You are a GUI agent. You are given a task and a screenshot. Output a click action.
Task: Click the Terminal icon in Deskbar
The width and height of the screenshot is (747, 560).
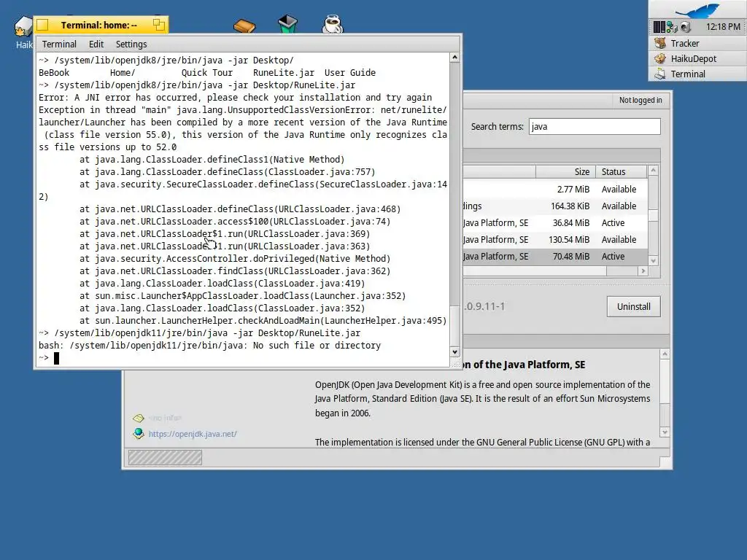pos(659,74)
